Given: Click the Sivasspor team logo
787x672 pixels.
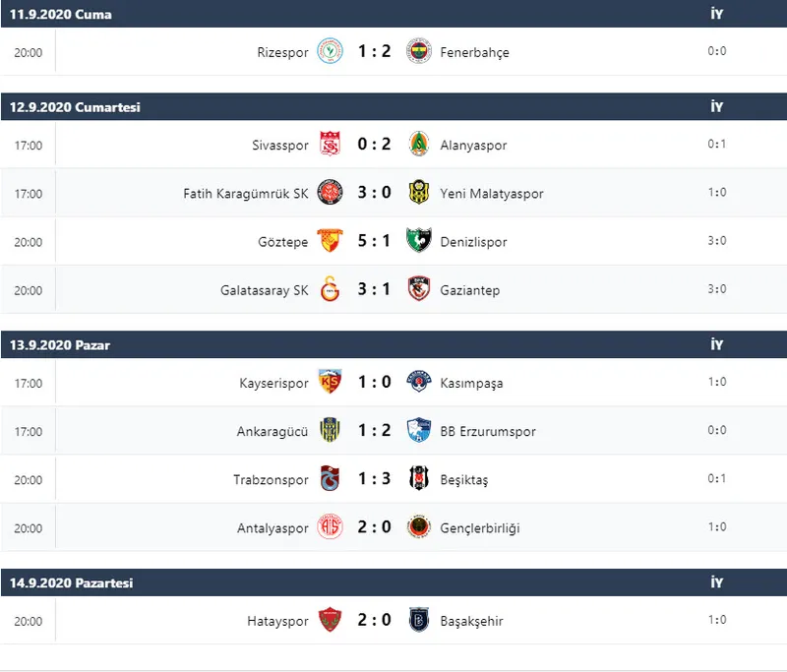Looking at the screenshot, I should coord(330,146).
